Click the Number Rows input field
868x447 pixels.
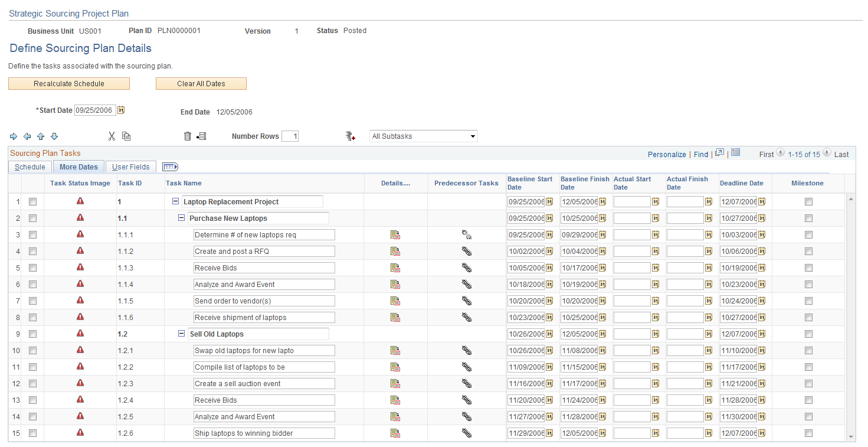point(290,136)
